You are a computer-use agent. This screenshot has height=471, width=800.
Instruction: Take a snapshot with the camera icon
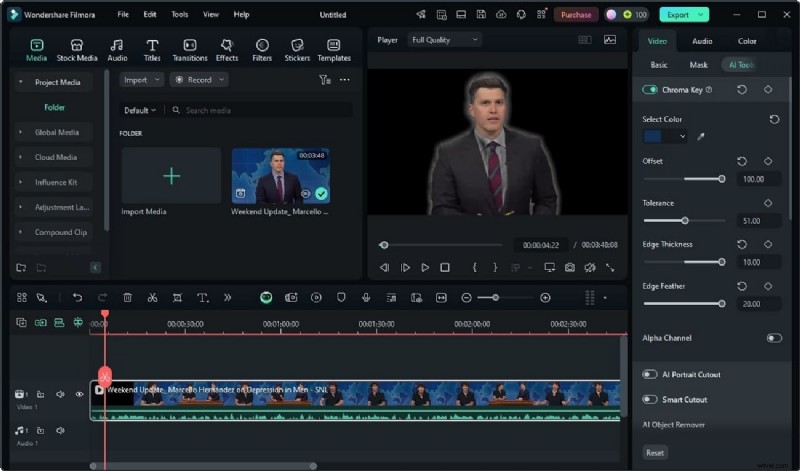point(569,267)
